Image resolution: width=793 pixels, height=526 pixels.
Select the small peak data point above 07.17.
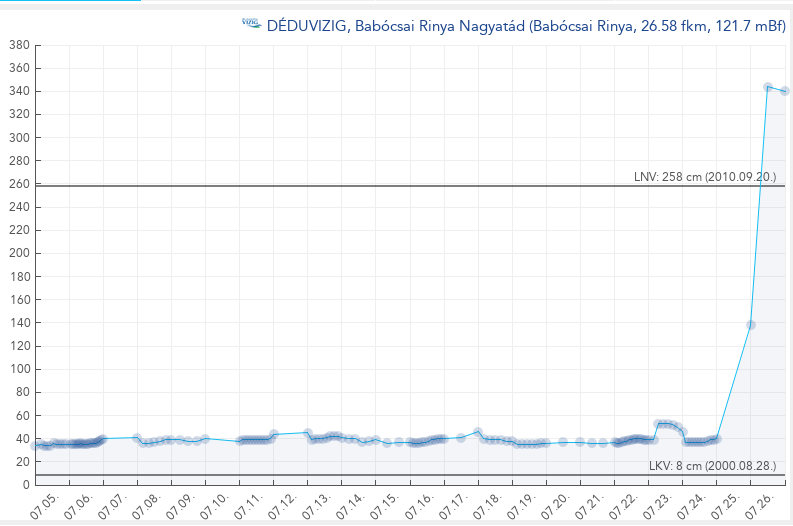point(478,432)
